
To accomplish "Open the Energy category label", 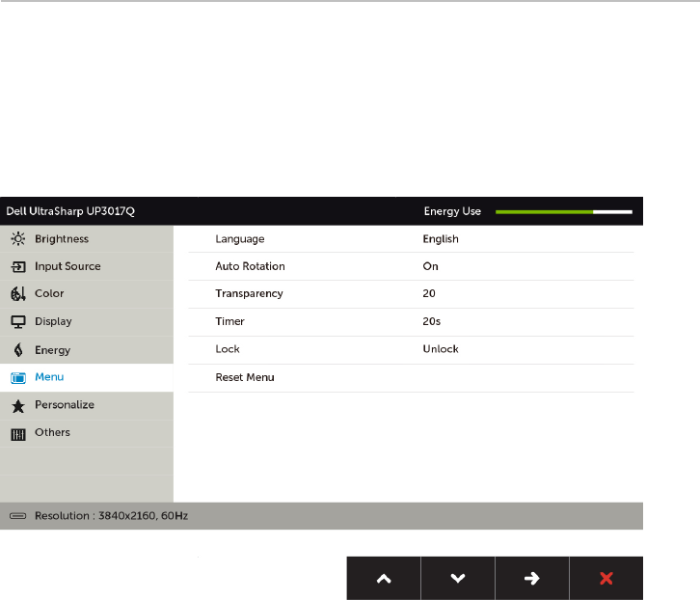I will click(53, 350).
